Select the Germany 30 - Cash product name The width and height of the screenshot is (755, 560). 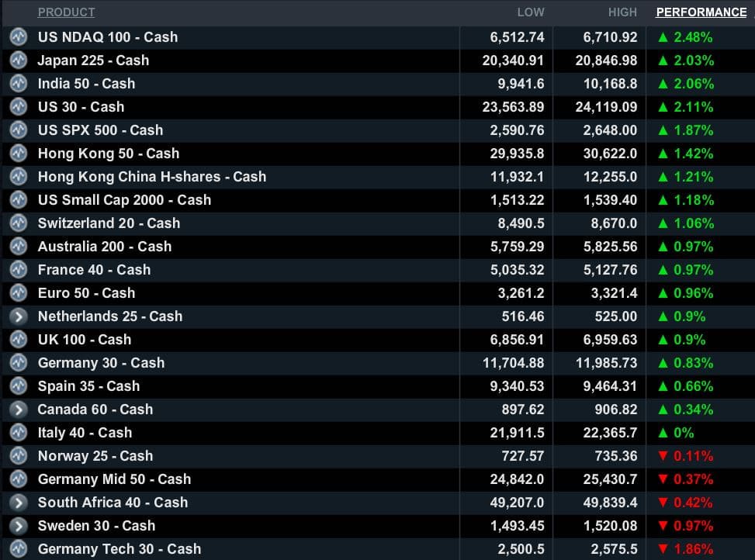coord(101,363)
